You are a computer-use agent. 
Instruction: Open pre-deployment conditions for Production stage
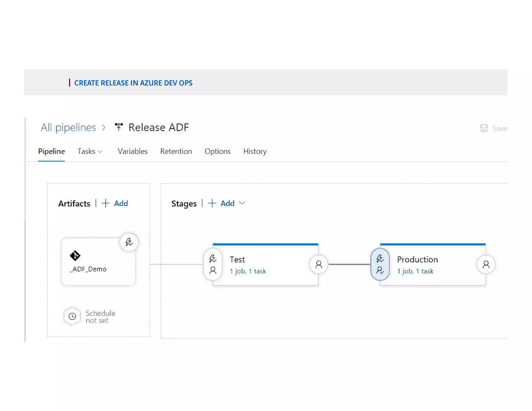click(380, 264)
